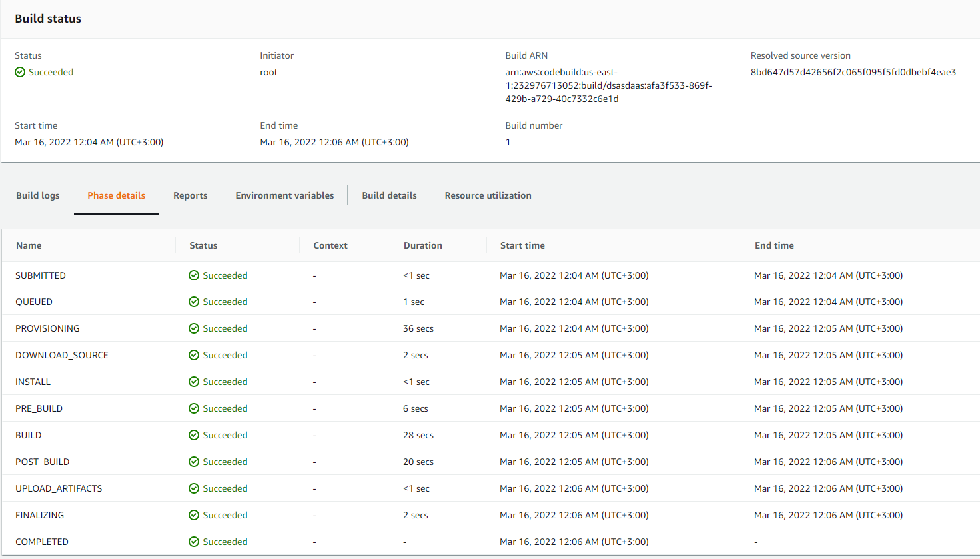Click the Succeeded text under Build status

[51, 72]
